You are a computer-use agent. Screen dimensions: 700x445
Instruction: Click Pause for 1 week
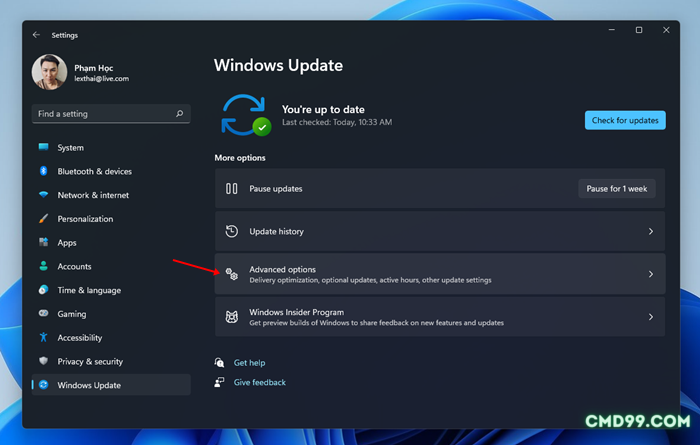coord(617,189)
